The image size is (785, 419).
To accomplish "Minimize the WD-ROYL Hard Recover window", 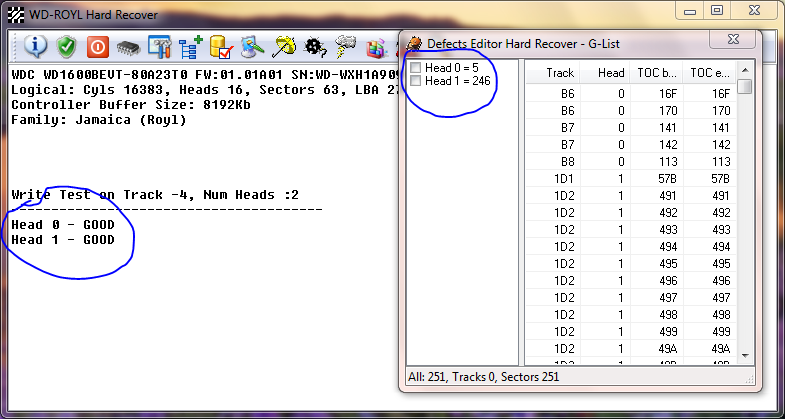I will pos(689,10).
